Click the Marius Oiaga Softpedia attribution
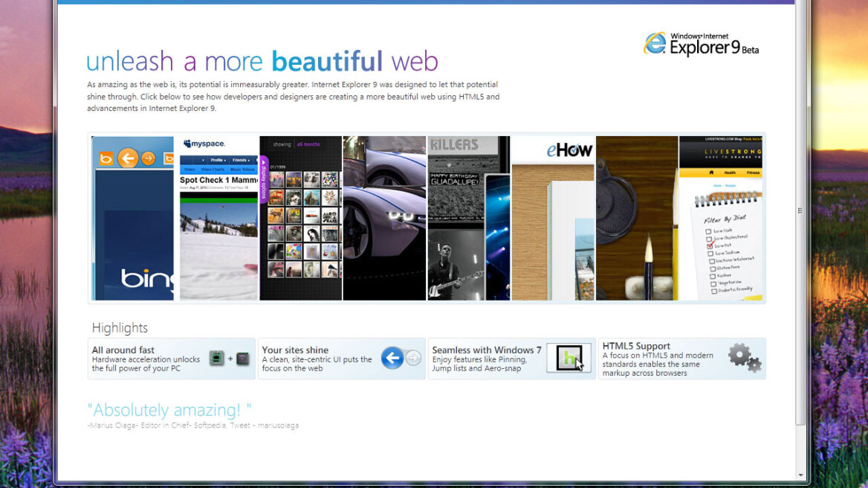 pyautogui.click(x=192, y=426)
